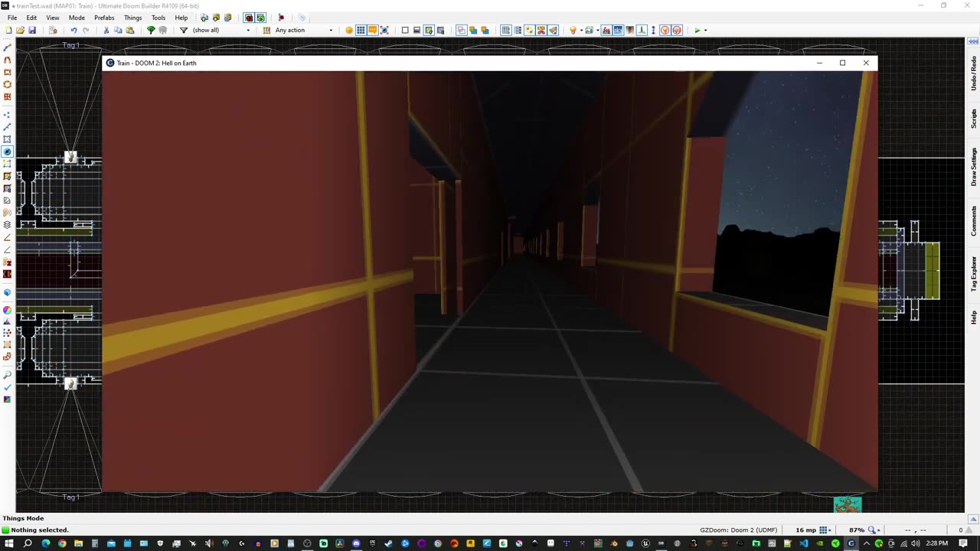Select the Draw Rectangle tool
The width and height of the screenshot is (980, 551).
tap(8, 72)
